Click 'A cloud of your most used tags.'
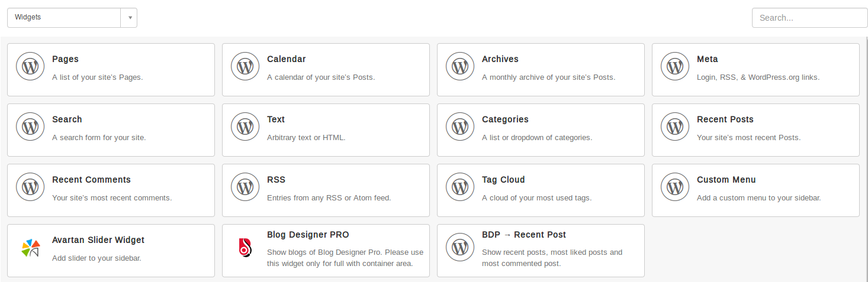 [x=537, y=197]
